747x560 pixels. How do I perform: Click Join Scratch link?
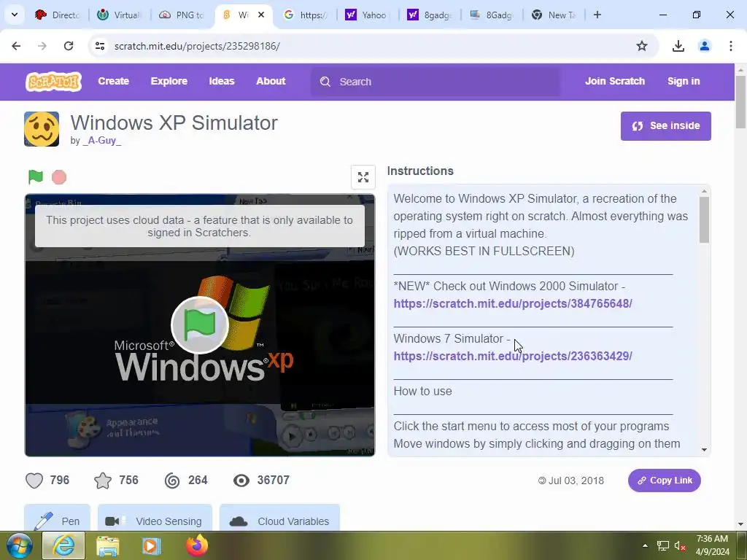coord(615,82)
